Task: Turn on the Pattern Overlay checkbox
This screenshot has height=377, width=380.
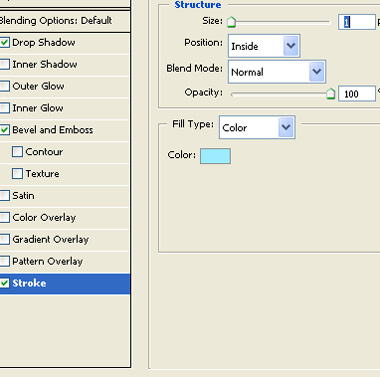Action: coord(4,261)
